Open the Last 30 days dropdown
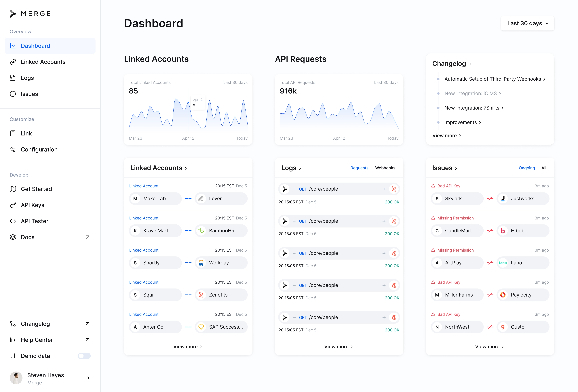578x392 pixels. [528, 23]
